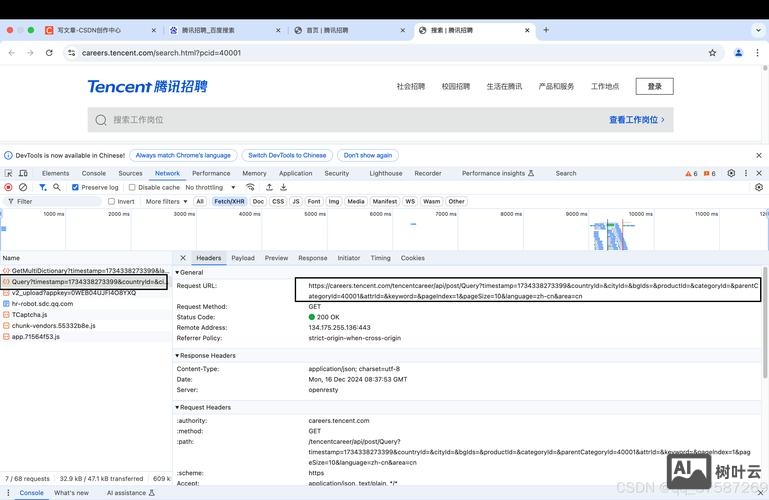Screen dimensions: 769x500
Task: Toggle the Preserve log checkbox
Action: point(75,187)
